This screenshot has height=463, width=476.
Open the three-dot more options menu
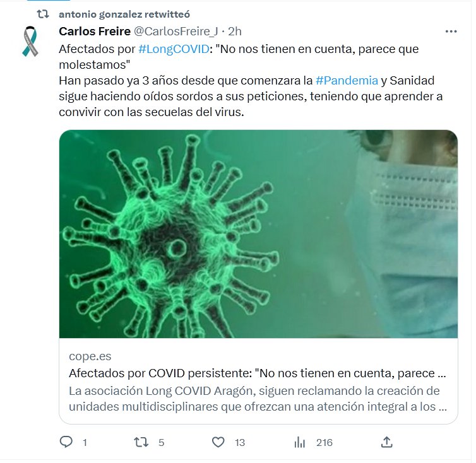point(451,32)
